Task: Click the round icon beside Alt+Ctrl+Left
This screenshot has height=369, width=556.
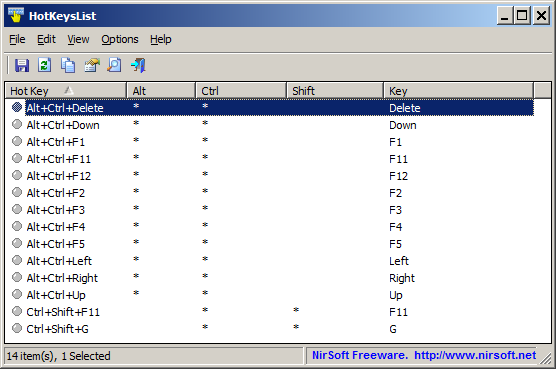Action: point(17,260)
